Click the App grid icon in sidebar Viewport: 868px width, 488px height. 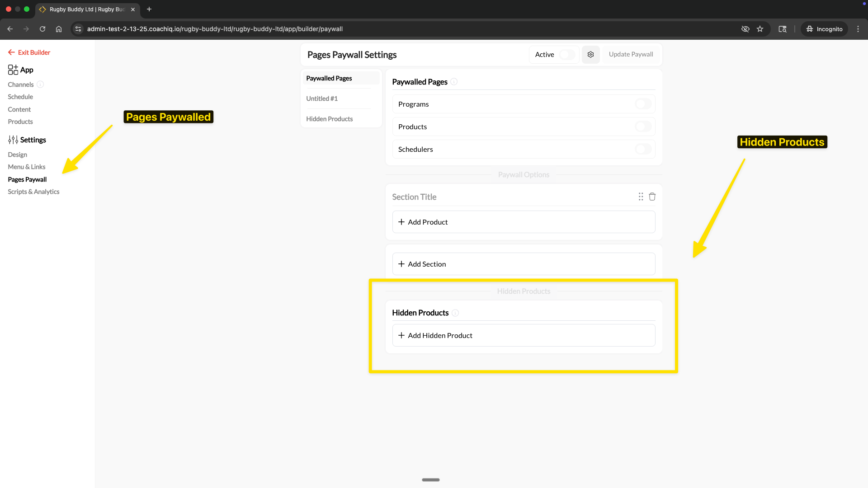(13, 70)
